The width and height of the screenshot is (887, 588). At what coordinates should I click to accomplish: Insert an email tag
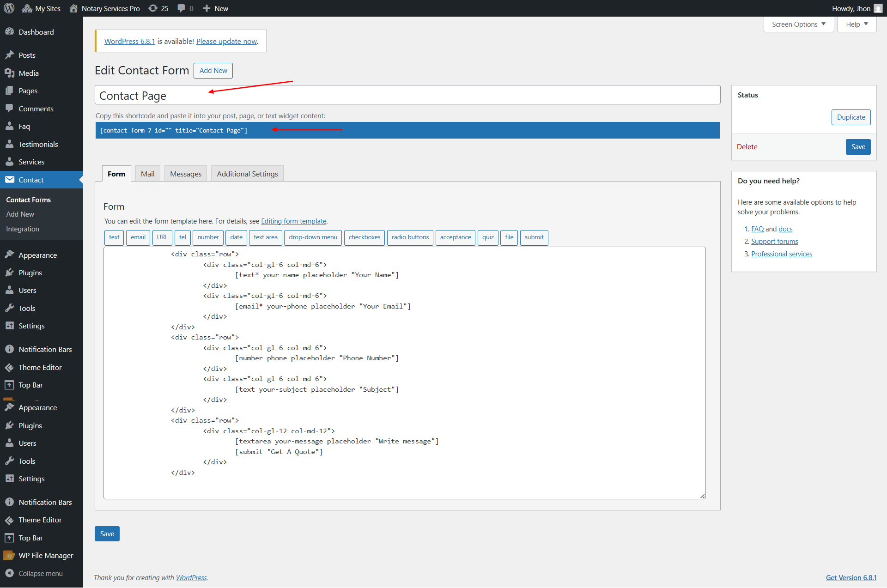pyautogui.click(x=138, y=237)
